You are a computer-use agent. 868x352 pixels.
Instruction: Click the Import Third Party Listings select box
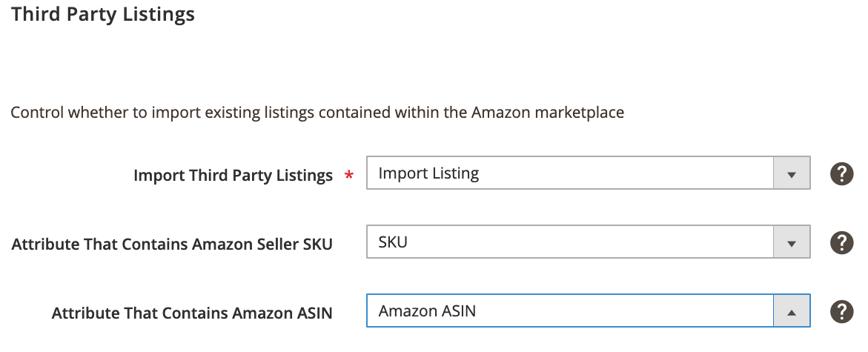pos(589,173)
